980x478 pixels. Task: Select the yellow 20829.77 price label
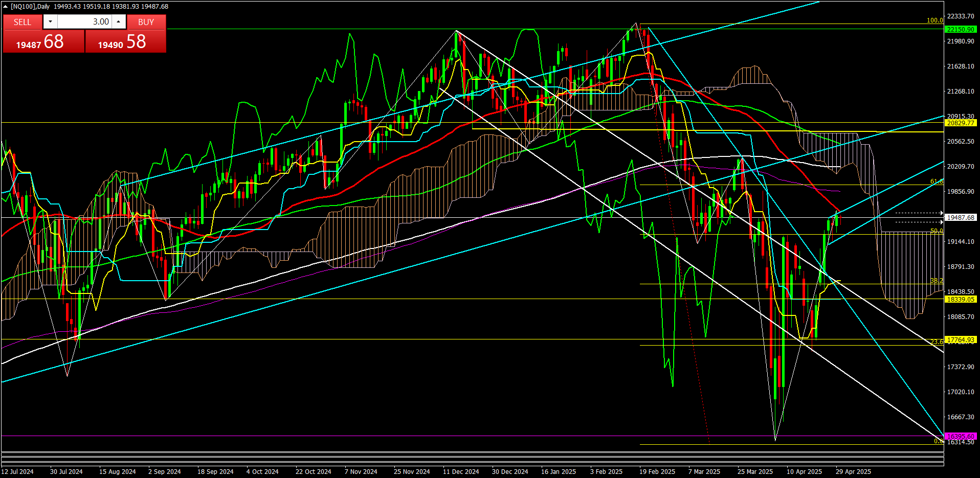[x=960, y=123]
